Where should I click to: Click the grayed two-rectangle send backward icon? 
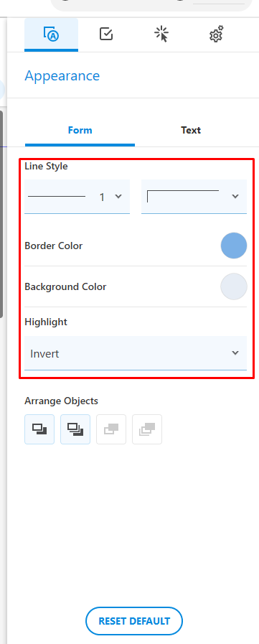pos(110,429)
